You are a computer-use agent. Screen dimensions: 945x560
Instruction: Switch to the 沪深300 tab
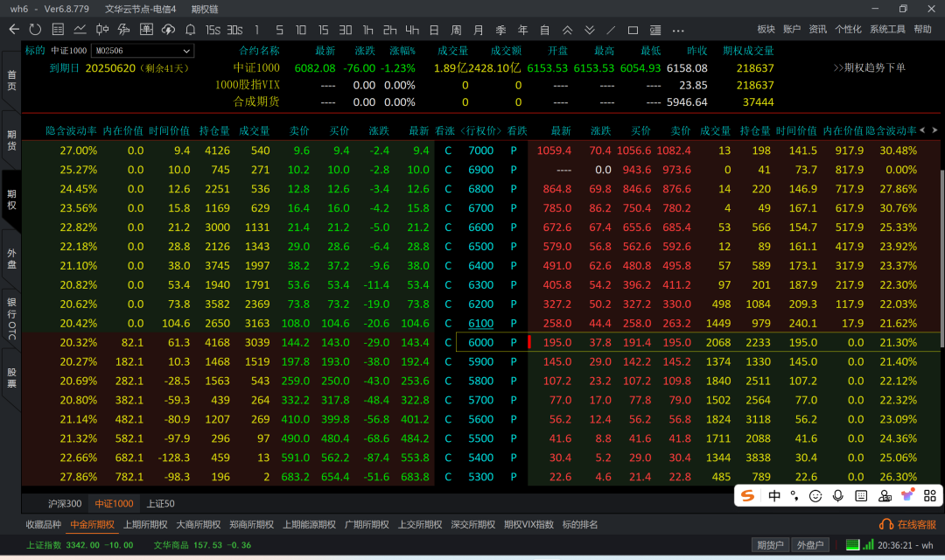click(x=65, y=504)
